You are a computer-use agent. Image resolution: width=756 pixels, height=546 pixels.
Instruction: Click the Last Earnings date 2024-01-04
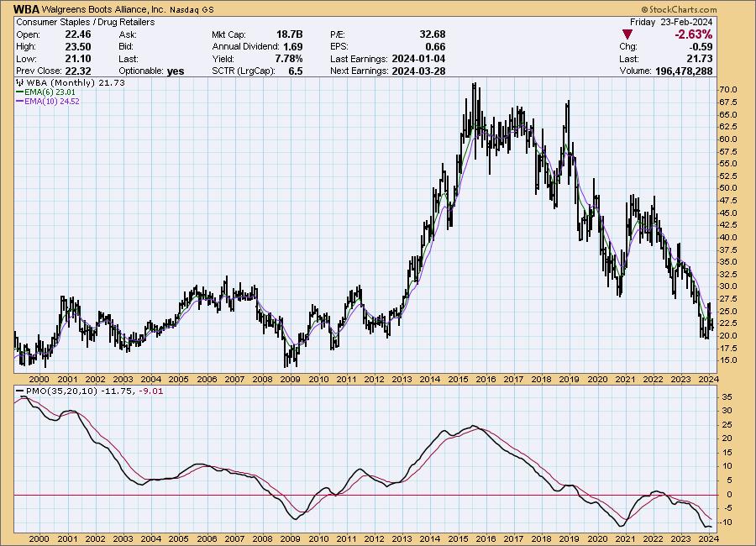click(418, 59)
